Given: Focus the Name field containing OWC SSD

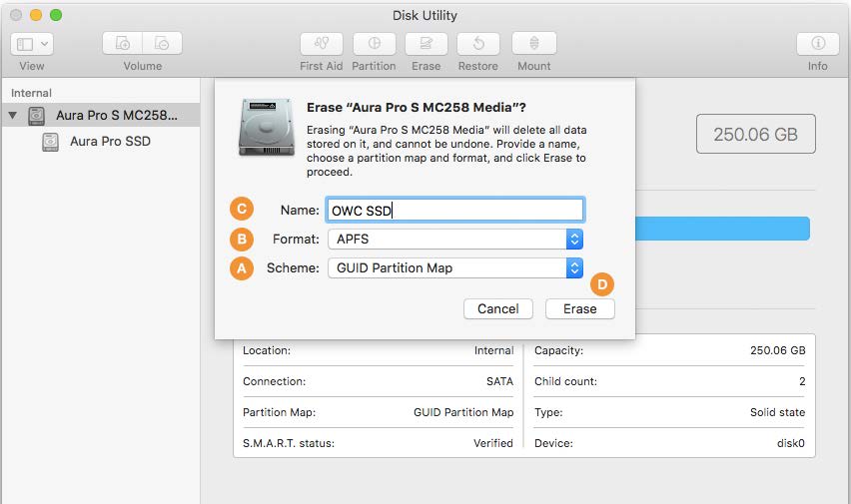Looking at the screenshot, I should tap(454, 210).
